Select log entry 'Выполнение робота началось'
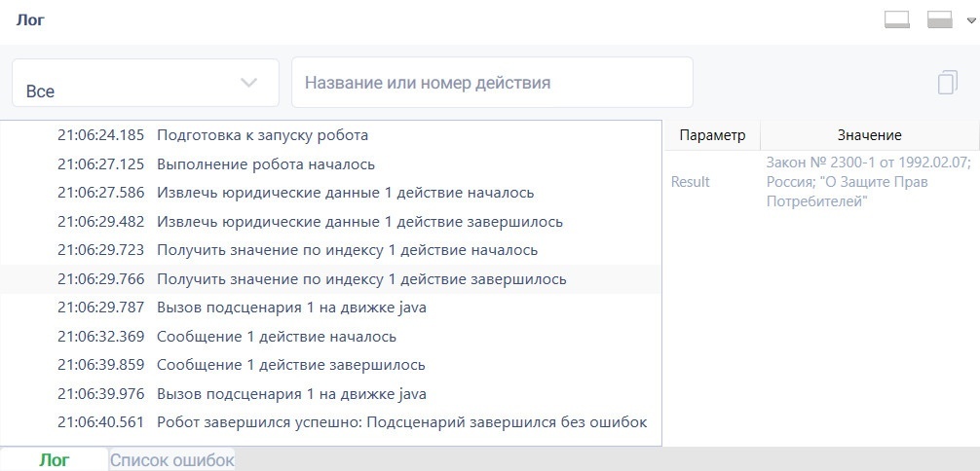Viewport: 980px width, 471px height. click(x=330, y=164)
